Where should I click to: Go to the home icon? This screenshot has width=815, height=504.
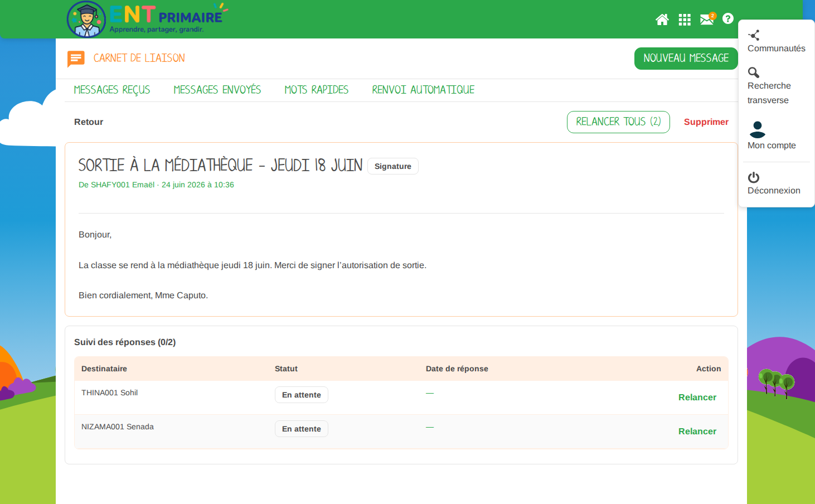tap(662, 20)
